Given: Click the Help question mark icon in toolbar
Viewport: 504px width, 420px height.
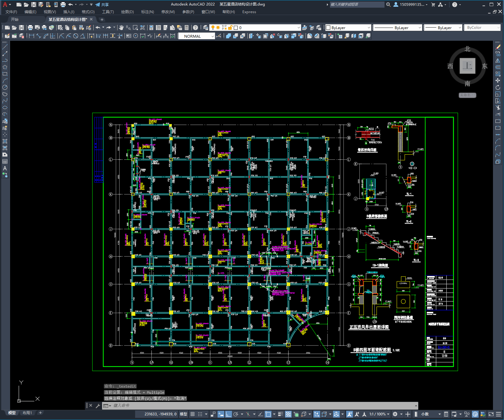Looking at the screenshot, I should point(195,28).
